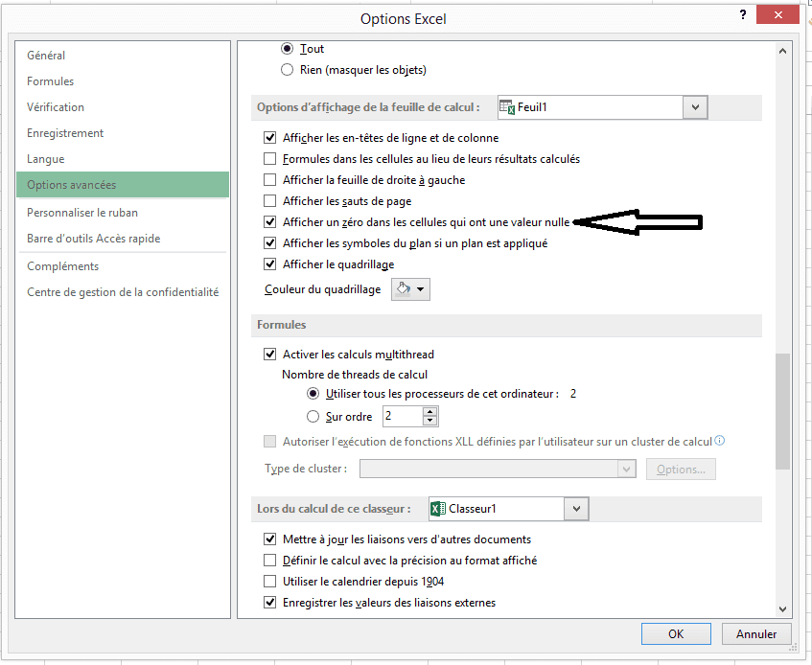Uncheck Afficher un zéro dans les cellules
812x665 pixels.
pos(269,222)
